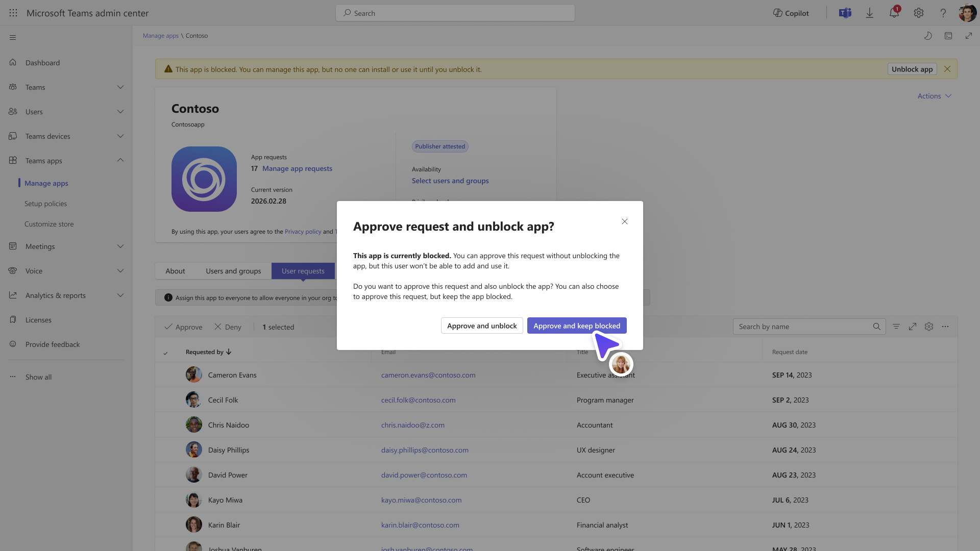Click the full screen expand icon near breadcrumb
This screenshot has height=551, width=980.
coord(969,36)
